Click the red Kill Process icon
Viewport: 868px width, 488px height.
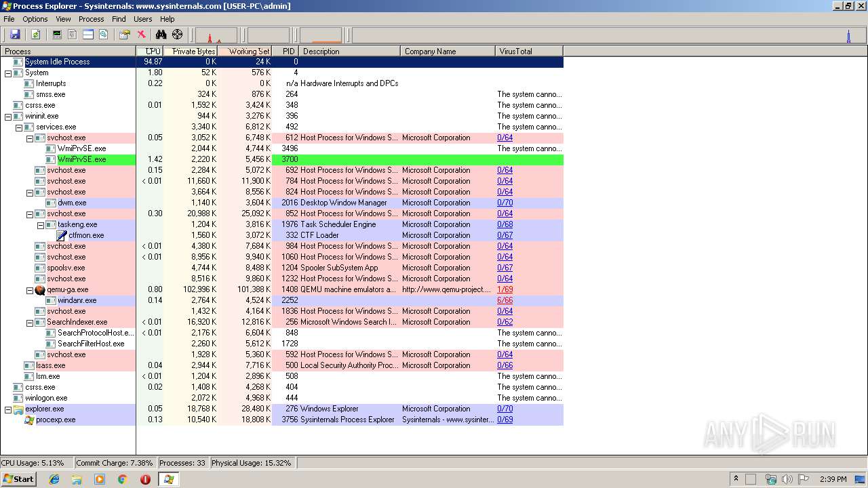[x=141, y=35]
